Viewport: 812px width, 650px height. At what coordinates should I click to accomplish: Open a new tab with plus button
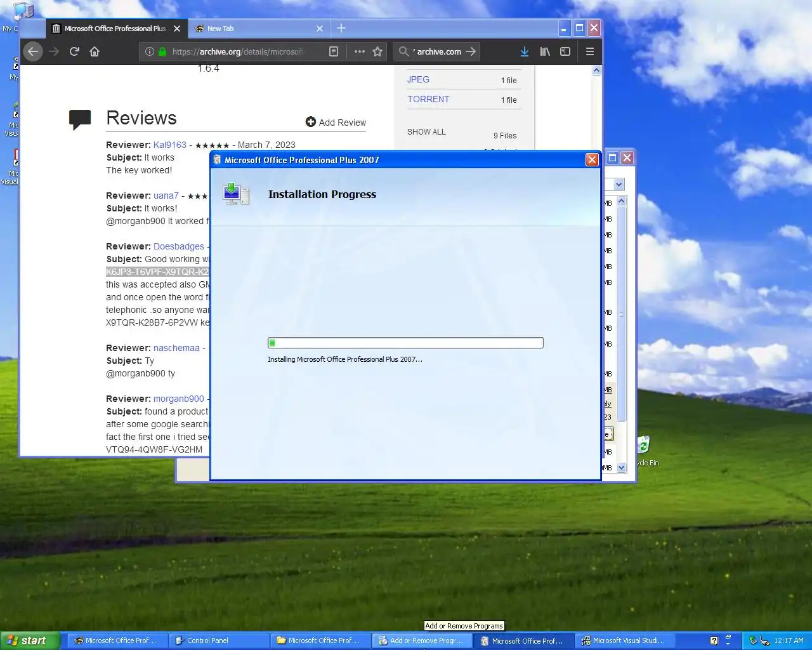point(341,28)
